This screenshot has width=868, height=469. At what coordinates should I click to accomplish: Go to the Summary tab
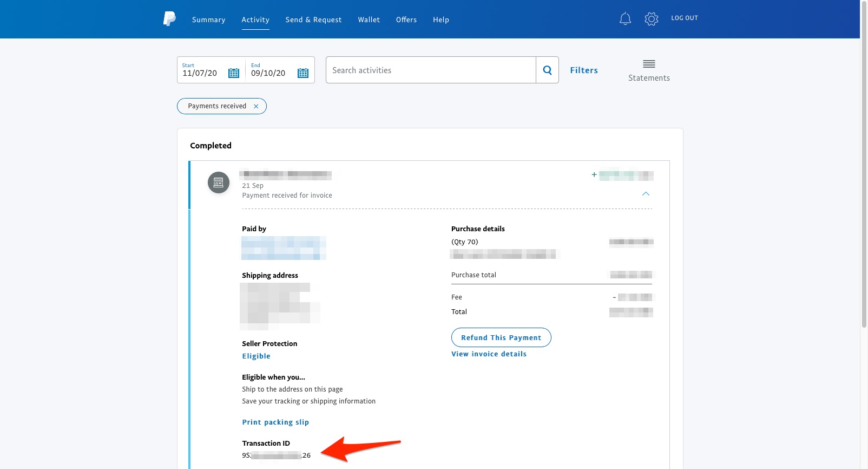208,19
